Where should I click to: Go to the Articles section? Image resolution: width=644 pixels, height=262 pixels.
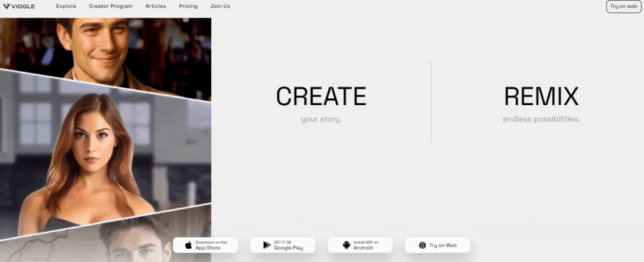point(156,6)
